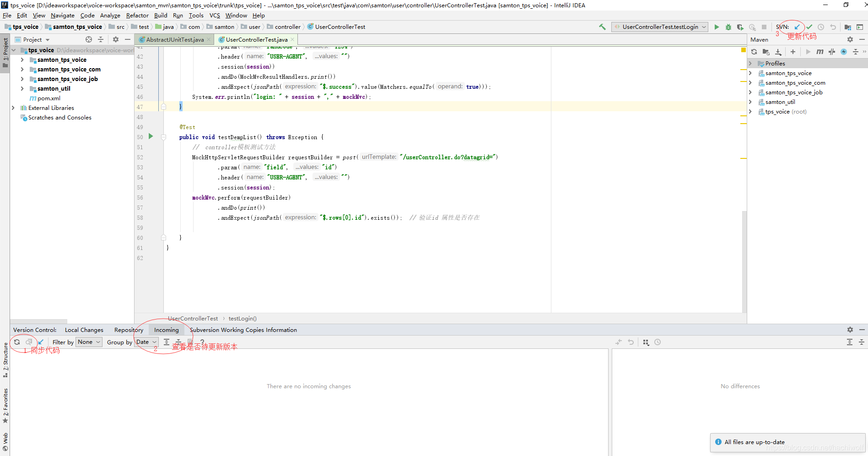The height and width of the screenshot is (456, 868).
Task: Click the yellow inspection status indicator
Action: coord(744,49)
